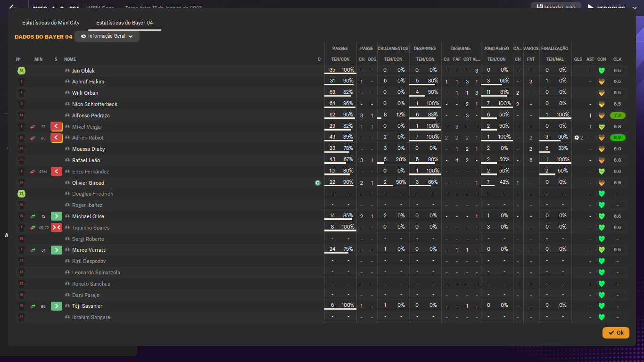The width and height of the screenshot is (644, 362).
Task: Click Kiril Despodov's shirt number icon
Action: (21, 261)
